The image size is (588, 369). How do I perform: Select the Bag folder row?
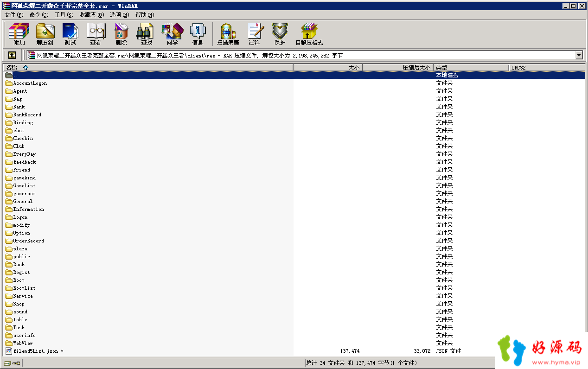(x=294, y=99)
